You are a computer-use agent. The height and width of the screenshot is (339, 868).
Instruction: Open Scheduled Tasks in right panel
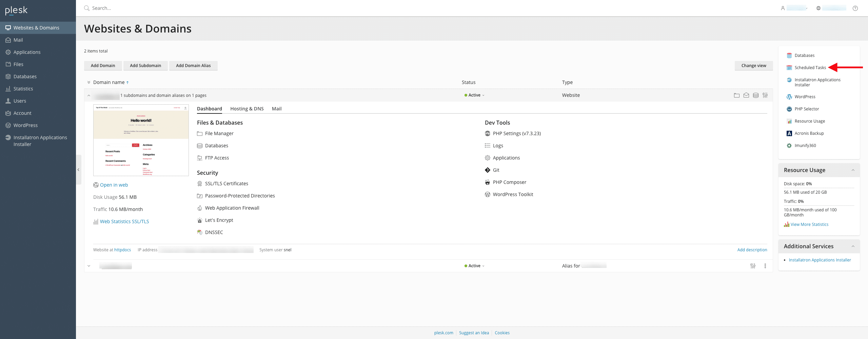pos(807,68)
